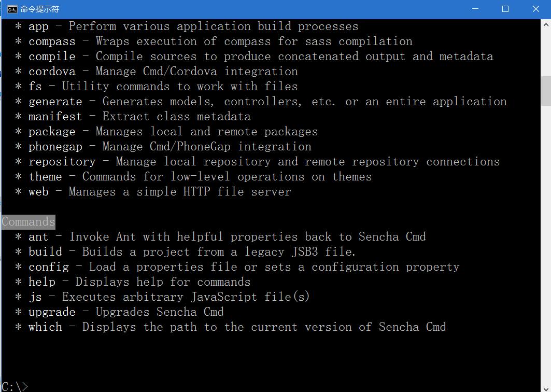
Task: Click 'Perform various application build processes' text
Action: click(x=214, y=26)
